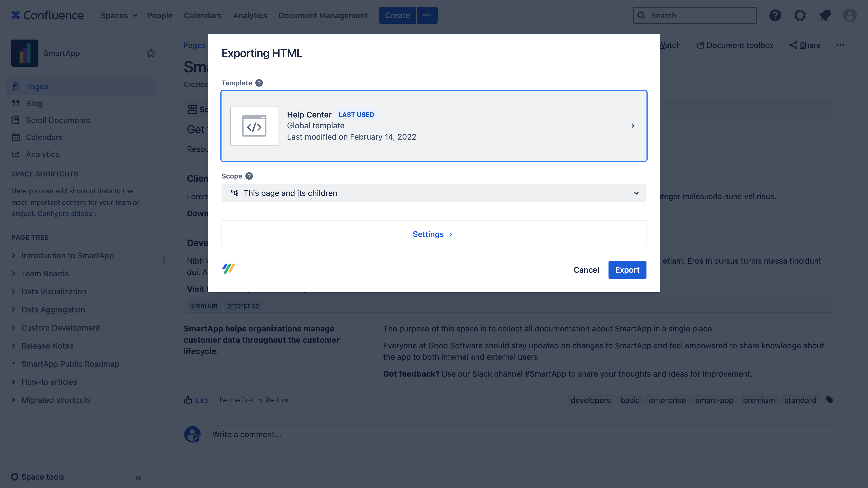This screenshot has height=488, width=868.
Task: Open the Spaces menu
Action: coord(118,16)
